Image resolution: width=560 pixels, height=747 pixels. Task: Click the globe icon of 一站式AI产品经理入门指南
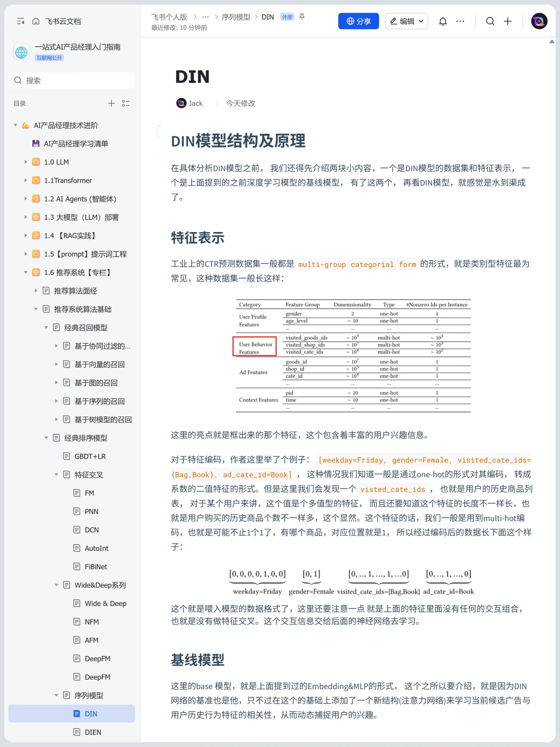(21, 52)
